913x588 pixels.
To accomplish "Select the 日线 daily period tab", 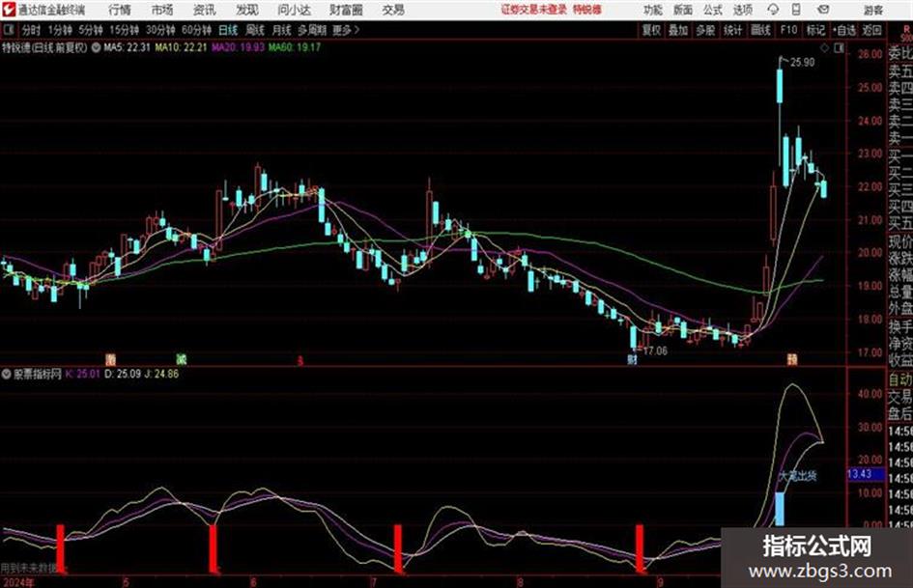I will coord(228,30).
